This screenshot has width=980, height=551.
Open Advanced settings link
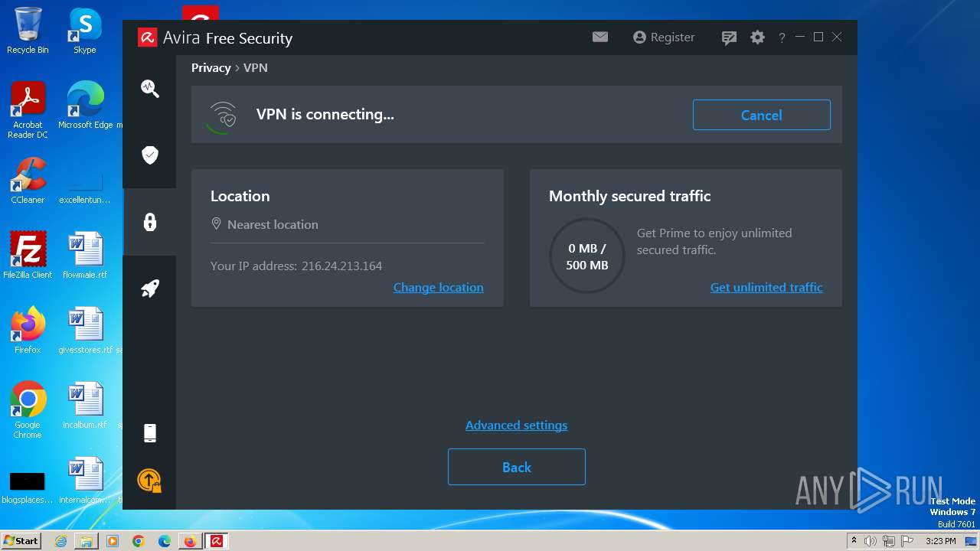[516, 425]
